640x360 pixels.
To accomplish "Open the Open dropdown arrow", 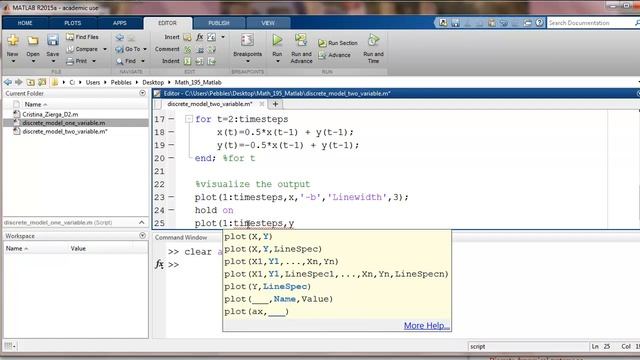I will tap(33, 61).
